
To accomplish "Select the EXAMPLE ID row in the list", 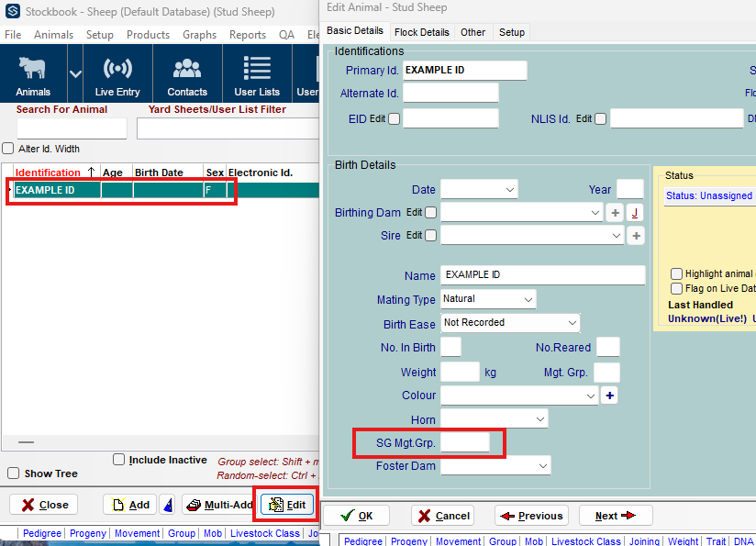I will point(57,191).
